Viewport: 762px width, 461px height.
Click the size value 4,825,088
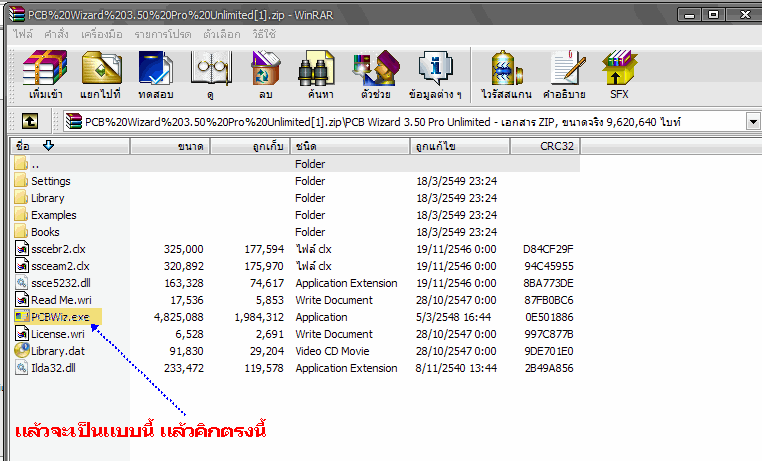(x=178, y=317)
